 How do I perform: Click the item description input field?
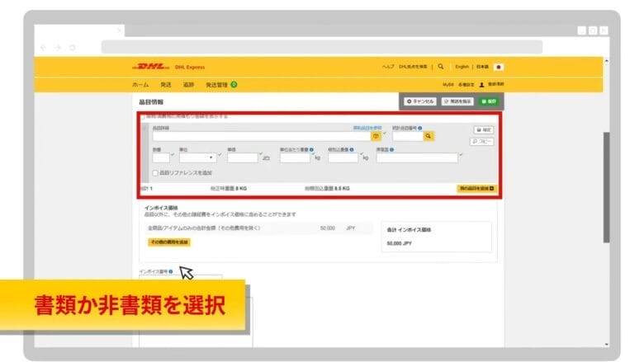(x=262, y=136)
